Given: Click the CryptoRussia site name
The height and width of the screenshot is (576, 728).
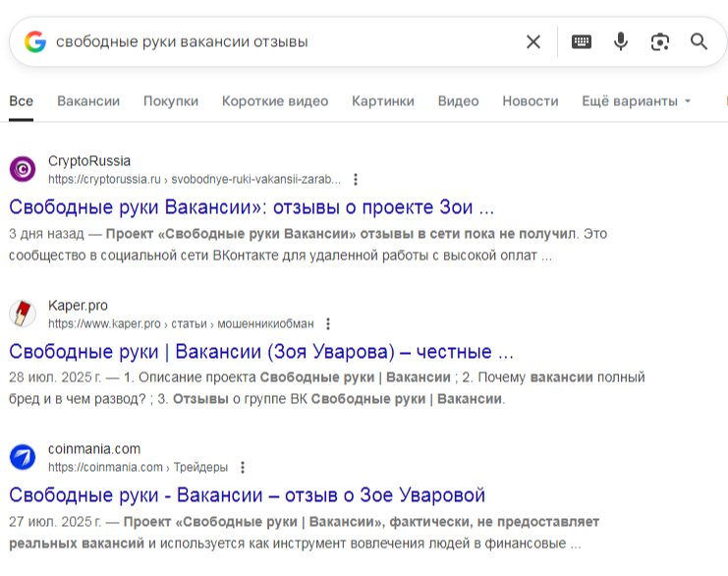Looking at the screenshot, I should pos(89,161).
